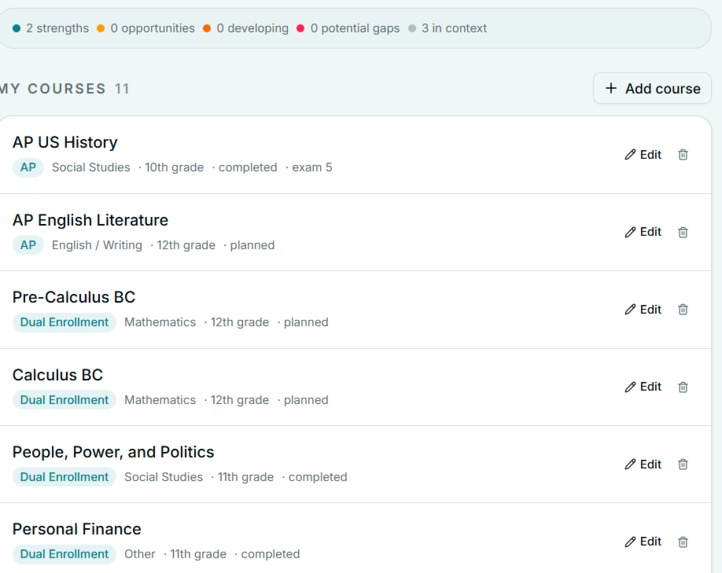Click the '2 strengths' summary label
Image resolution: width=722 pixels, height=573 pixels.
(x=57, y=28)
